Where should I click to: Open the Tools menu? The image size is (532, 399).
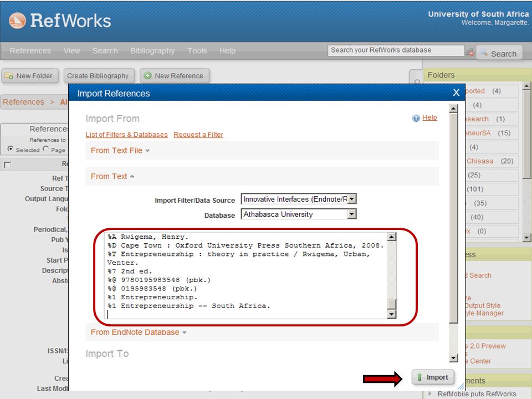[x=197, y=51]
